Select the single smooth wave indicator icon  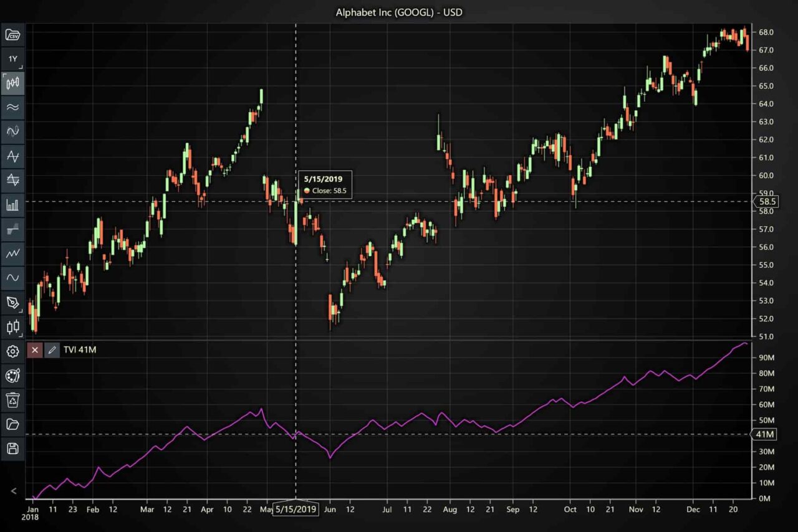pos(12,278)
